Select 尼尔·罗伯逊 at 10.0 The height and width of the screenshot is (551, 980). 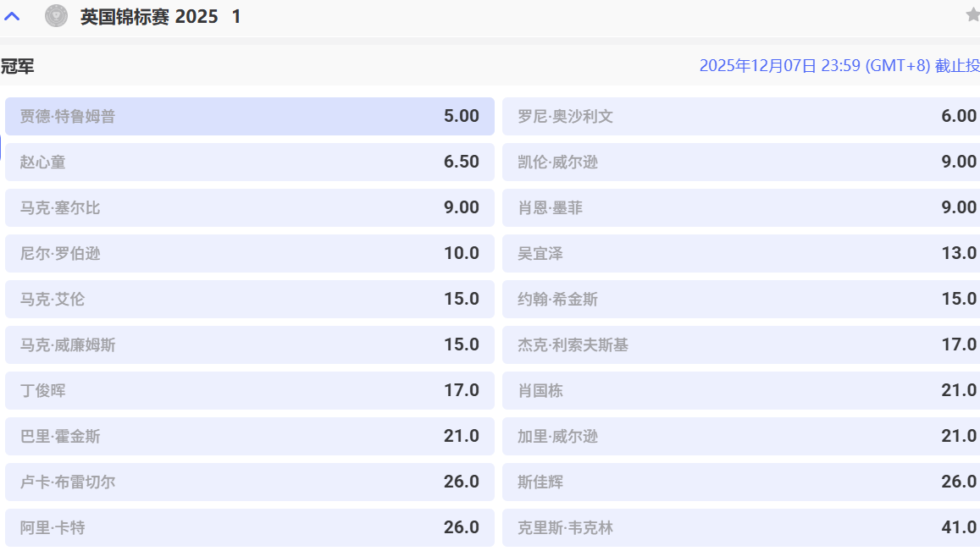coord(250,253)
